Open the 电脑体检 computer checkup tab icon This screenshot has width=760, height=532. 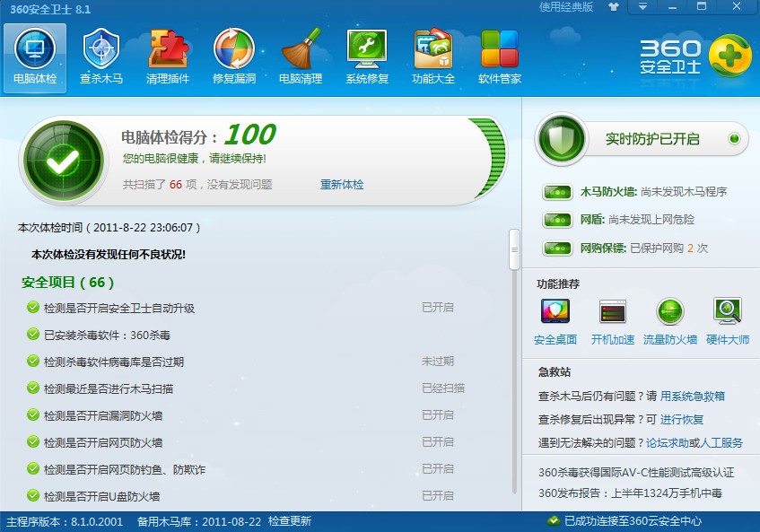pos(35,48)
